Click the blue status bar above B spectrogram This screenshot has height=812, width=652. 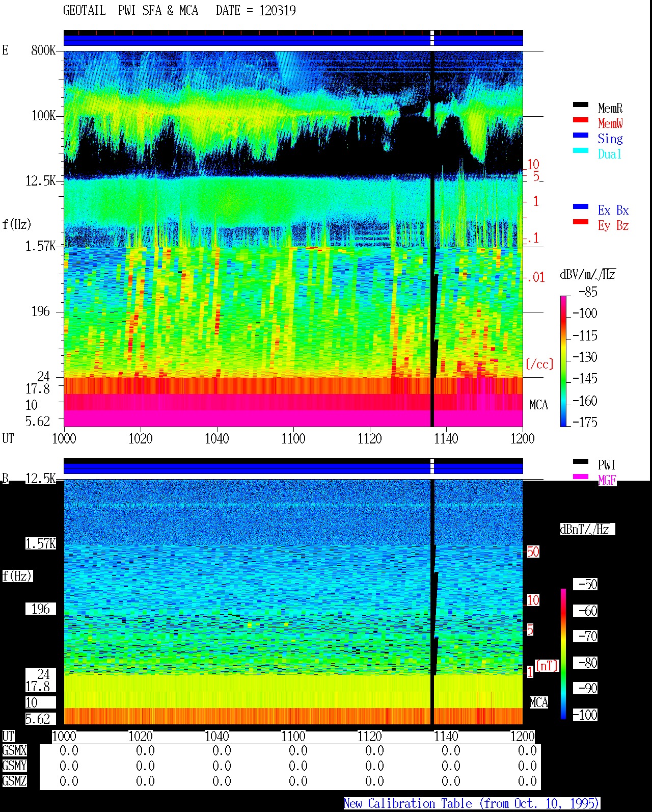[x=293, y=468]
